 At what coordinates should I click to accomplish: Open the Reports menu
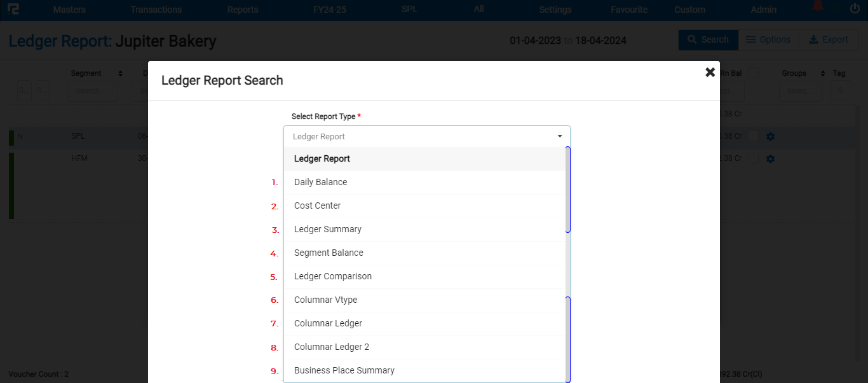(243, 10)
